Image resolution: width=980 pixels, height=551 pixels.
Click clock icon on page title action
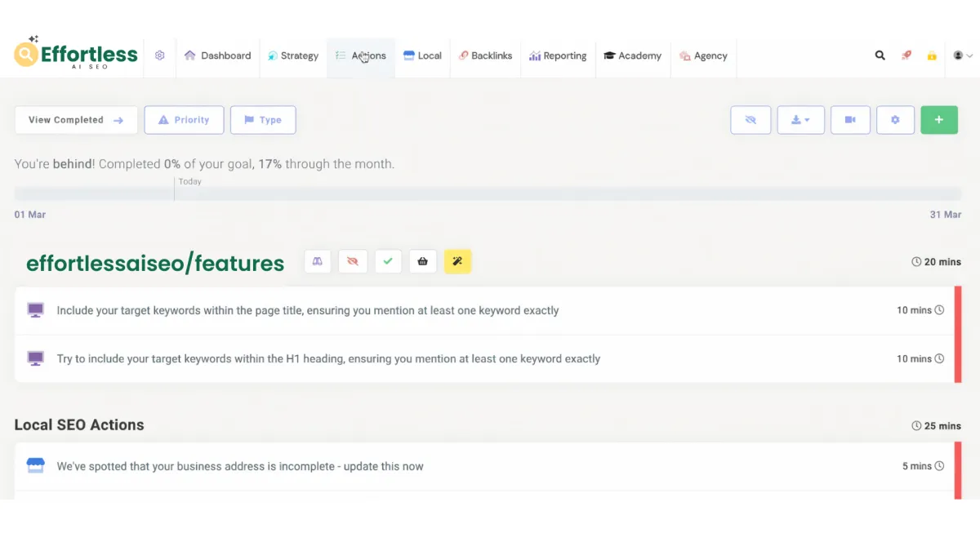click(x=939, y=310)
